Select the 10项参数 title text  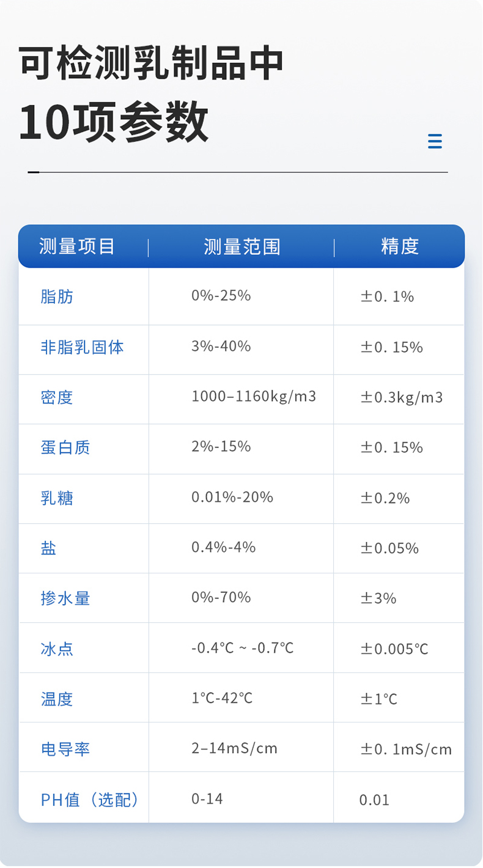[x=114, y=122]
